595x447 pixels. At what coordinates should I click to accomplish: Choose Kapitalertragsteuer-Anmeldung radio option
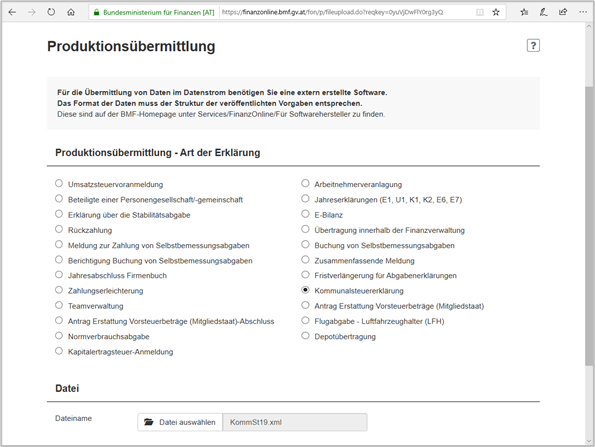(59, 351)
